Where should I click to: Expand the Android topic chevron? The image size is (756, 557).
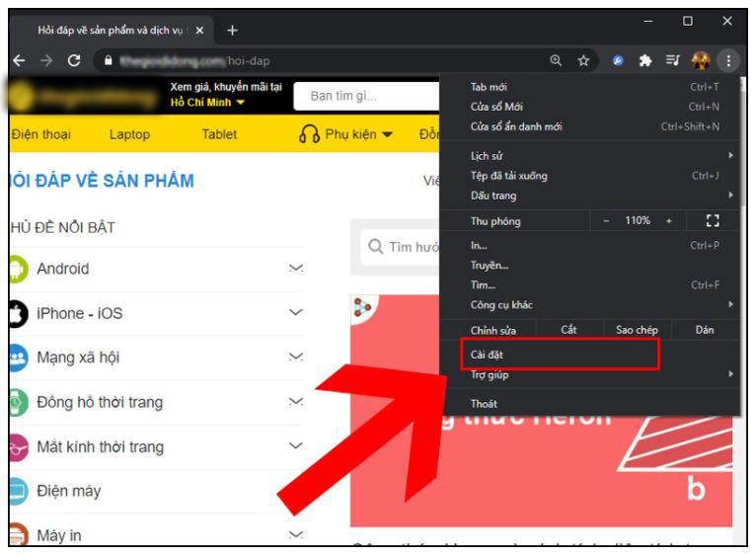pos(295,269)
